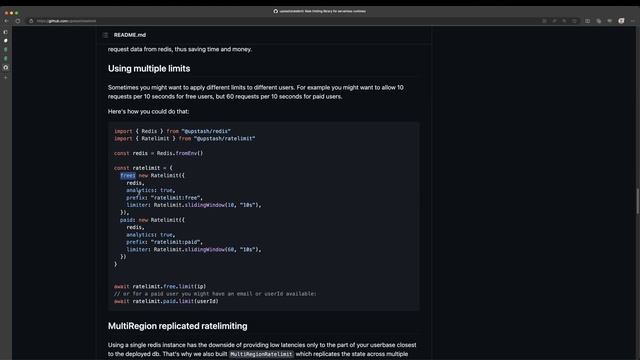Viewport: 640px width, 360px height.
Task: Go back using the browser back arrow
Action: click(7, 21)
